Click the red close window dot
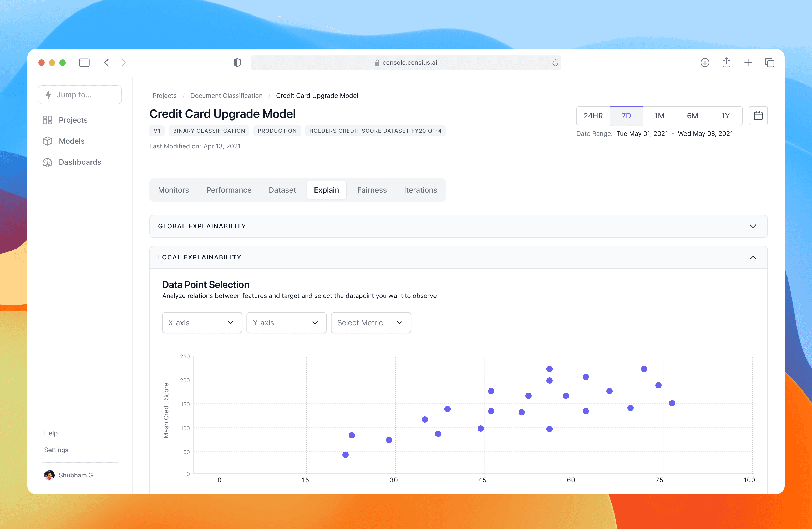 (42, 62)
